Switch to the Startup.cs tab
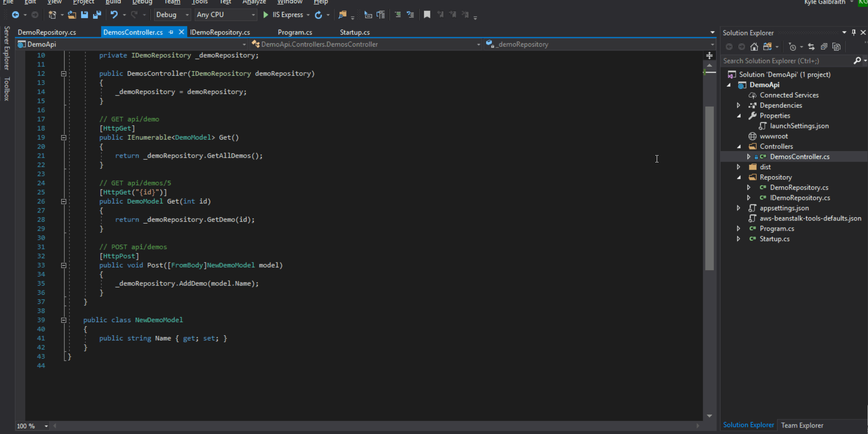Viewport: 868px width, 434px height. pyautogui.click(x=354, y=32)
